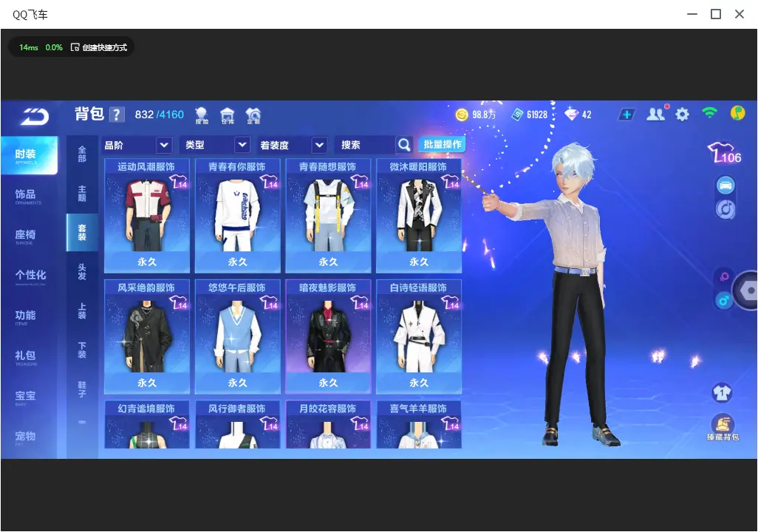This screenshot has width=758, height=532.
Task: Click the green Wi-Fi signal icon
Action: click(710, 113)
